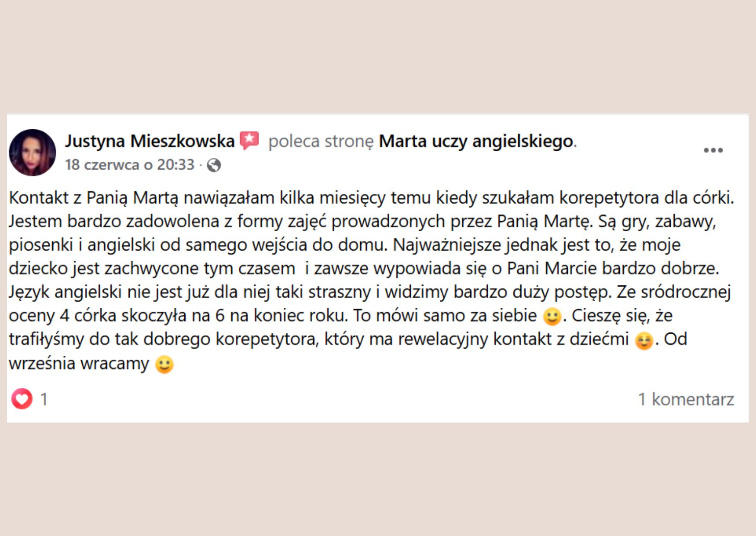Open the post timestamp 18 czerwca
The image size is (756, 536).
tap(130, 165)
